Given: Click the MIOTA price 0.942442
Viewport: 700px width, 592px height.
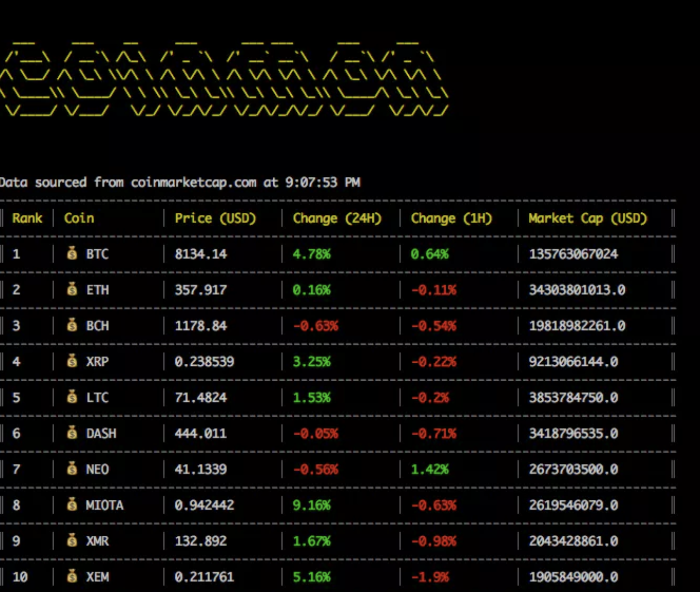Looking at the screenshot, I should tap(204, 505).
